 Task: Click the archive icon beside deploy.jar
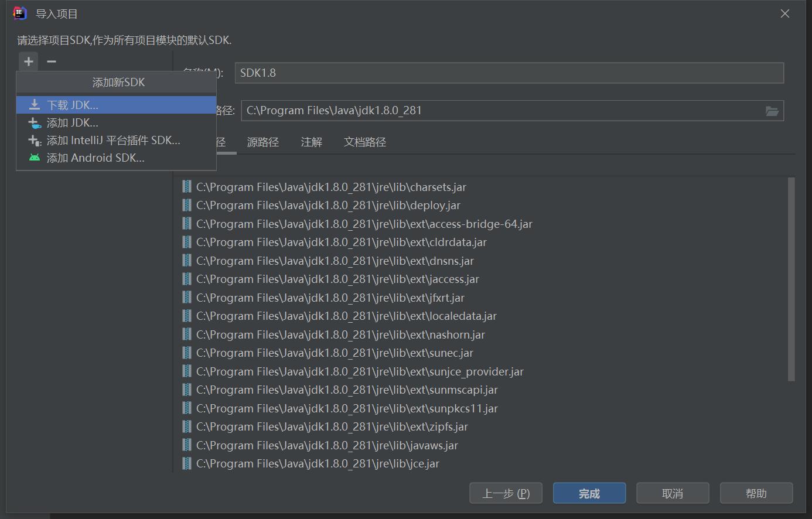coord(187,205)
